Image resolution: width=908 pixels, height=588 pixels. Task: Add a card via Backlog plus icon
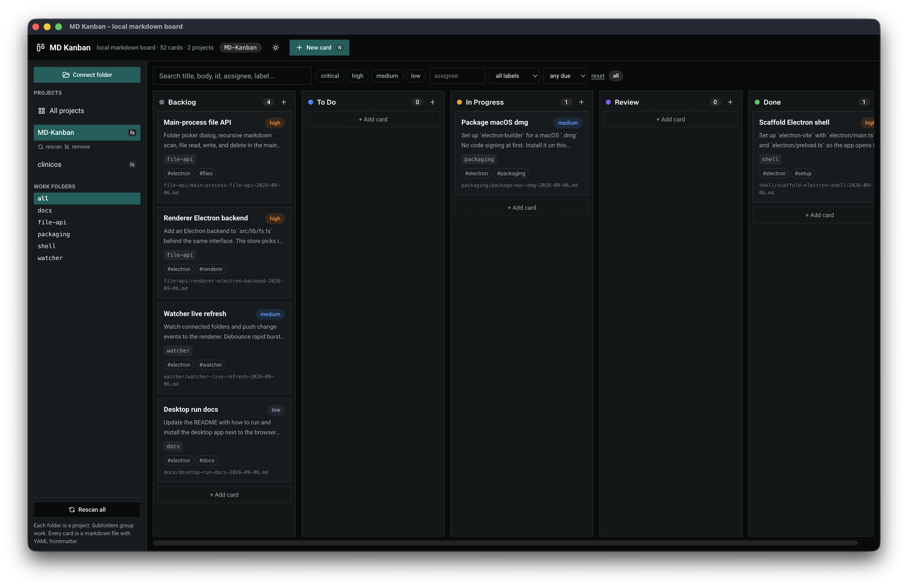[284, 102]
